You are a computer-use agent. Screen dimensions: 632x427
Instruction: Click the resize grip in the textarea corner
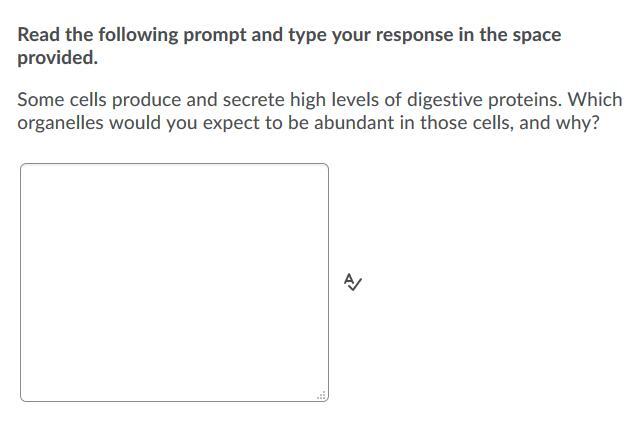(x=321, y=395)
